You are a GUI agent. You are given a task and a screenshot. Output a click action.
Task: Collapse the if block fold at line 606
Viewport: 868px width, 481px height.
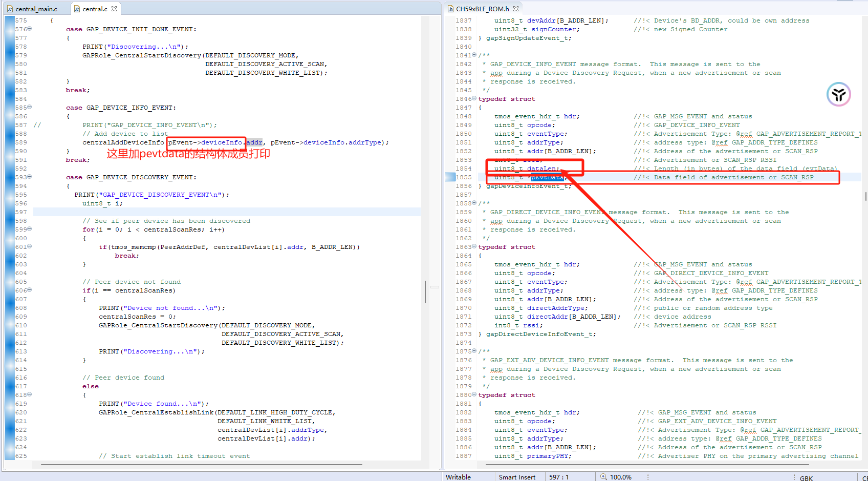point(30,290)
